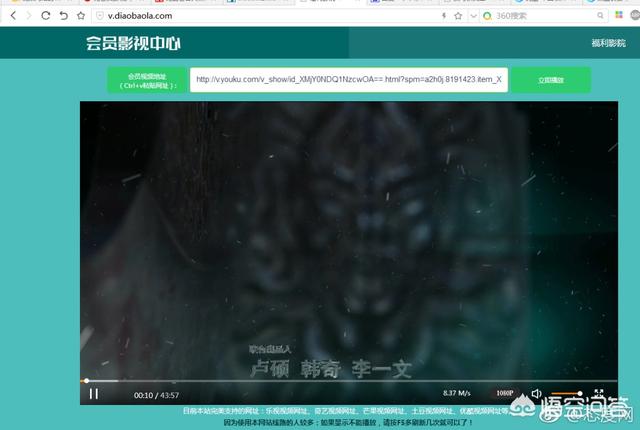Reload the page with refresh icon
Image resolution: width=640 pixels, height=430 pixels.
click(46, 16)
